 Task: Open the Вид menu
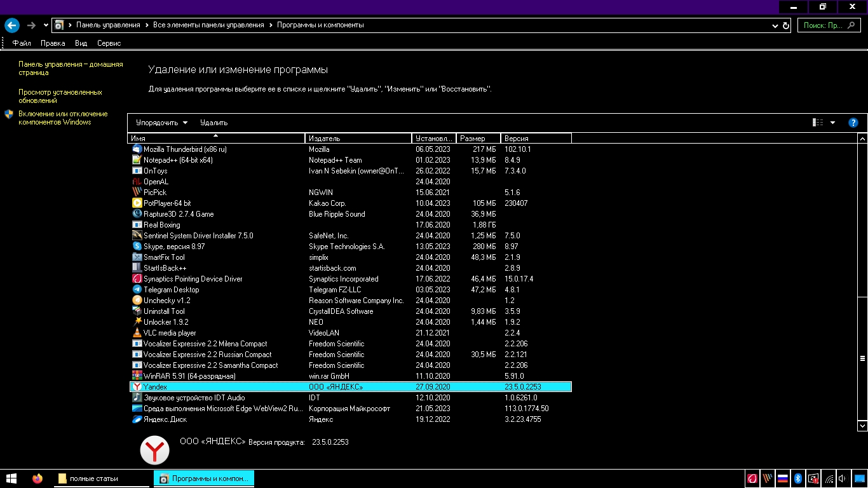81,43
